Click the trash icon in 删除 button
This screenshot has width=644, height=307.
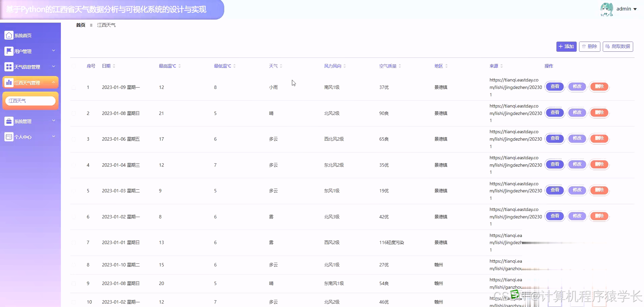point(584,46)
